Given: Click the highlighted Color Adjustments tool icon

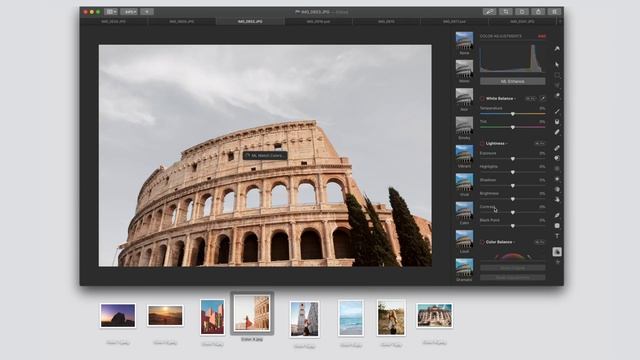Looking at the screenshot, I should coord(557,251).
